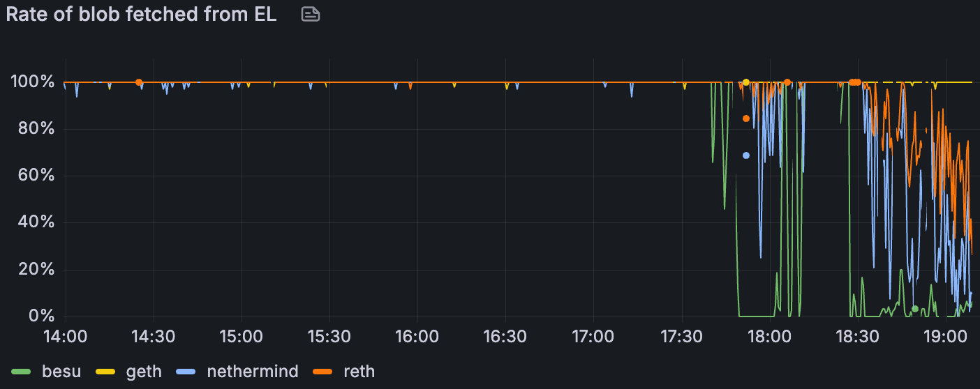This screenshot has width=980, height=389.
Task: Select the yellow geth dot at 100% before 18:00
Action: click(746, 82)
